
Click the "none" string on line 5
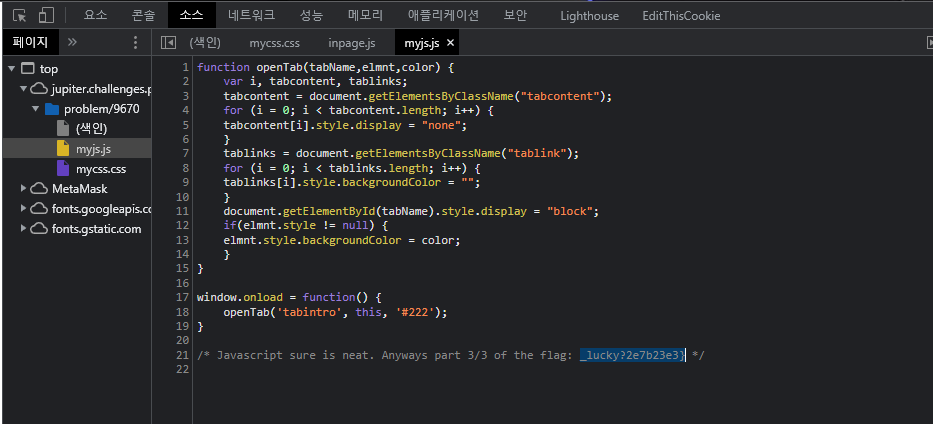pyautogui.click(x=441, y=125)
